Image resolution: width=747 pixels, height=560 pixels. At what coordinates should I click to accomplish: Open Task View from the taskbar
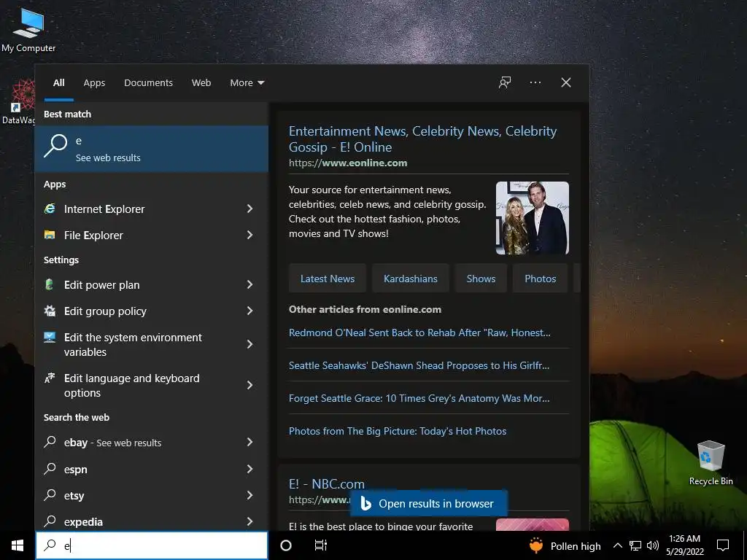click(x=321, y=545)
